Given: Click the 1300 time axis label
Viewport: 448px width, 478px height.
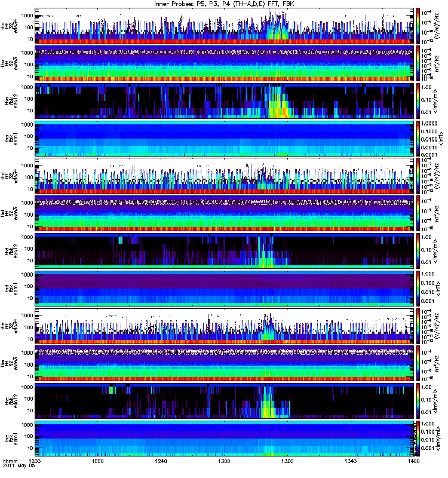Looking at the screenshot, I should [224, 461].
